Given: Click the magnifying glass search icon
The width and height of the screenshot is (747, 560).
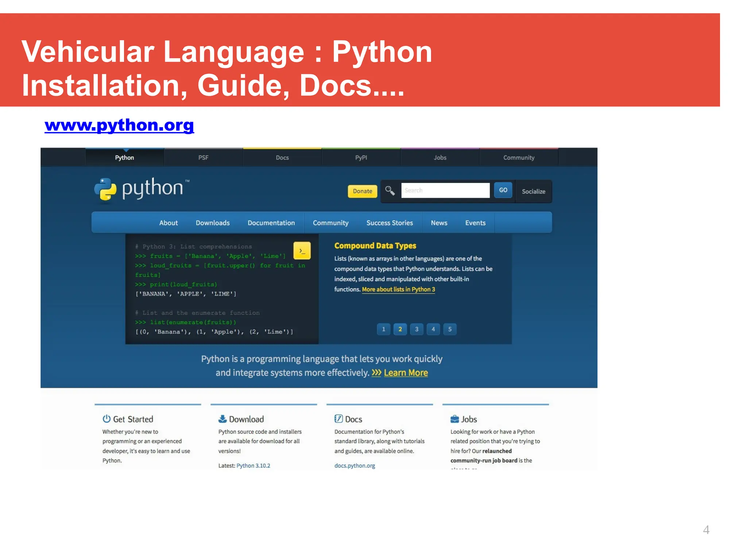Looking at the screenshot, I should [390, 191].
